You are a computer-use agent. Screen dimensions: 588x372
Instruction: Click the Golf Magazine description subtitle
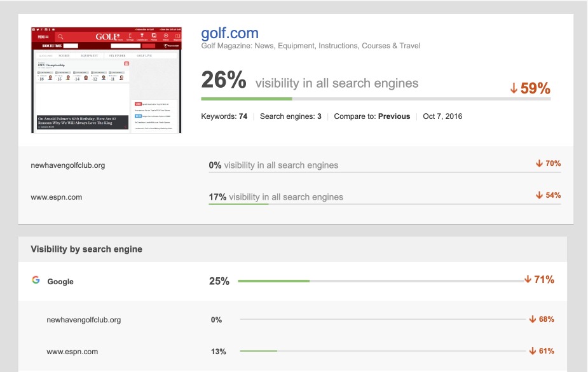(x=310, y=46)
